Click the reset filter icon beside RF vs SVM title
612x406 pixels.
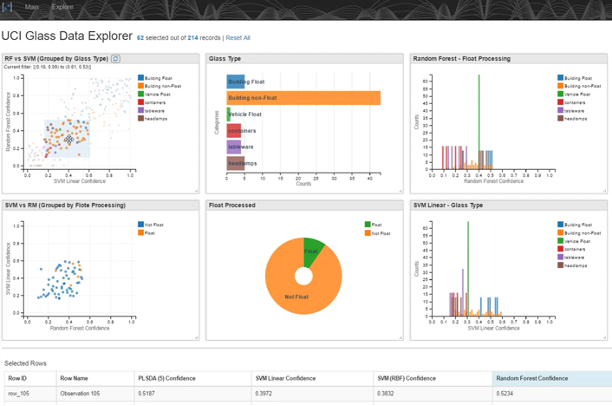116,59
